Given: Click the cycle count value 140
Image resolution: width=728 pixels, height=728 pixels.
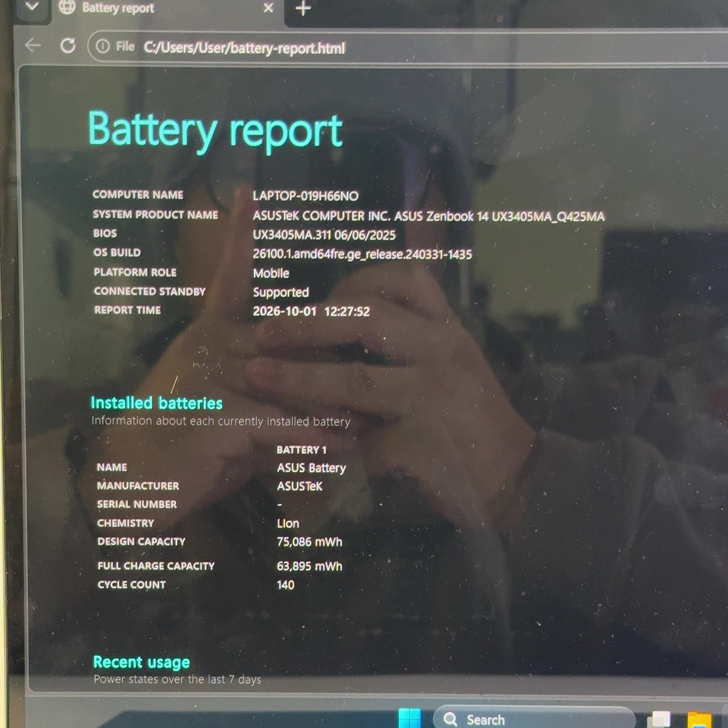Looking at the screenshot, I should [285, 585].
